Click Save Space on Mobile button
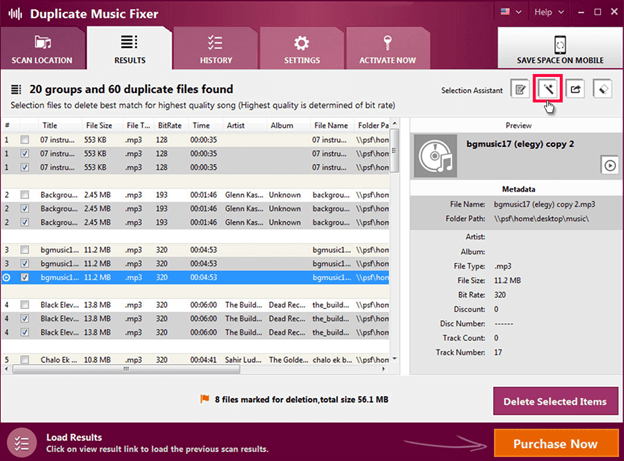 [560, 49]
